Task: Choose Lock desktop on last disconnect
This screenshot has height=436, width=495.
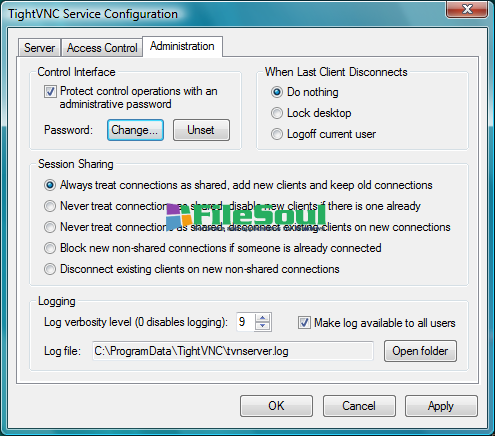Action: (x=277, y=113)
